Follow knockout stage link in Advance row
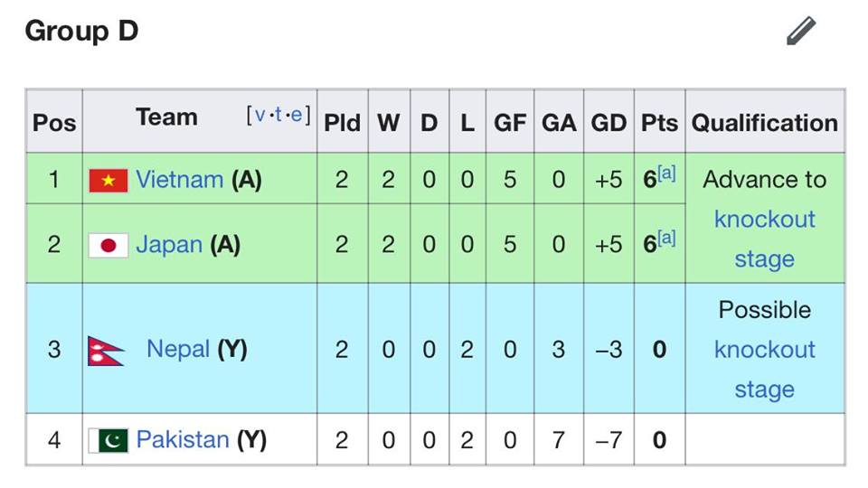This screenshot has width=868, height=488. (765, 239)
